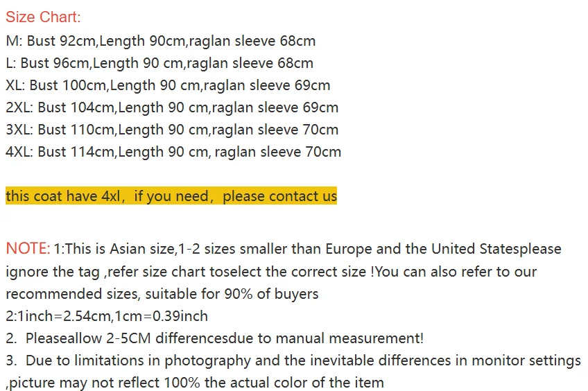Click the 3XL size measurements line
Image resolution: width=588 pixels, height=391 pixels.
point(172,130)
